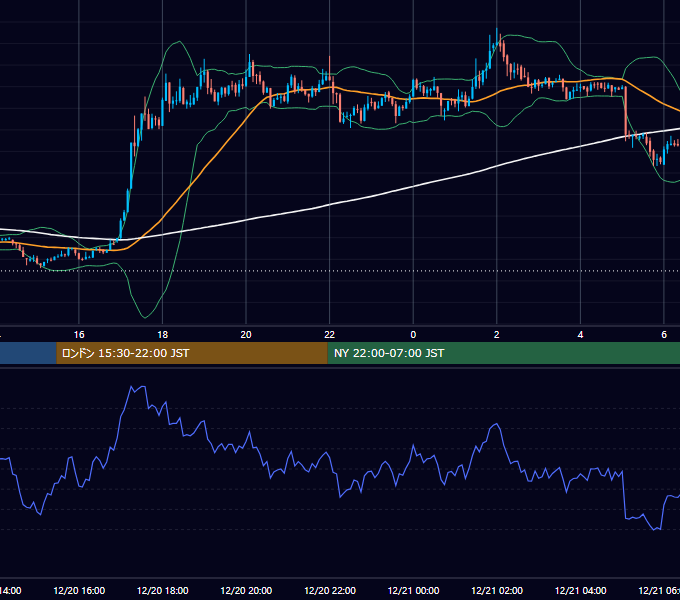This screenshot has height=600, width=680.
Task: Click the 12/20 16:00 date label
Action: click(x=79, y=590)
